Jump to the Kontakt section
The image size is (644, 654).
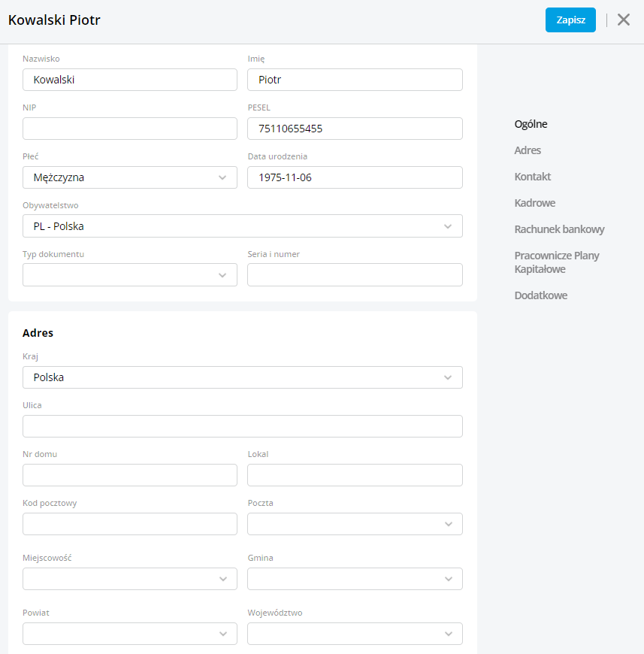pos(532,177)
